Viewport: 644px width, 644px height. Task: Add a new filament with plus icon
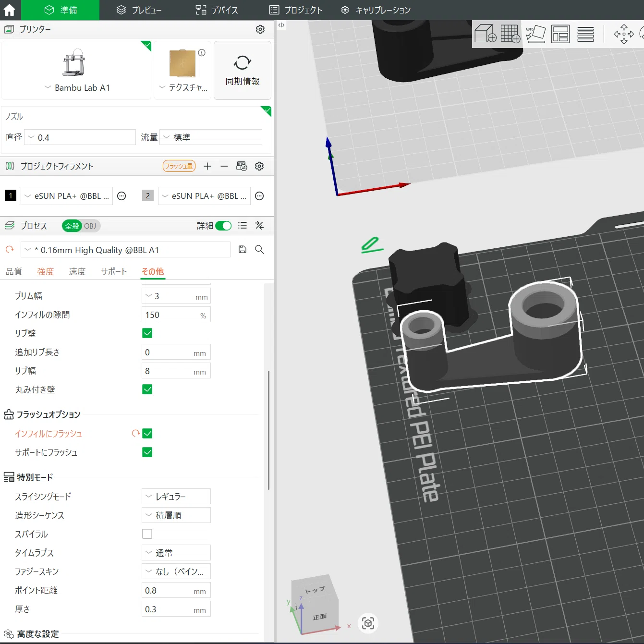click(207, 166)
